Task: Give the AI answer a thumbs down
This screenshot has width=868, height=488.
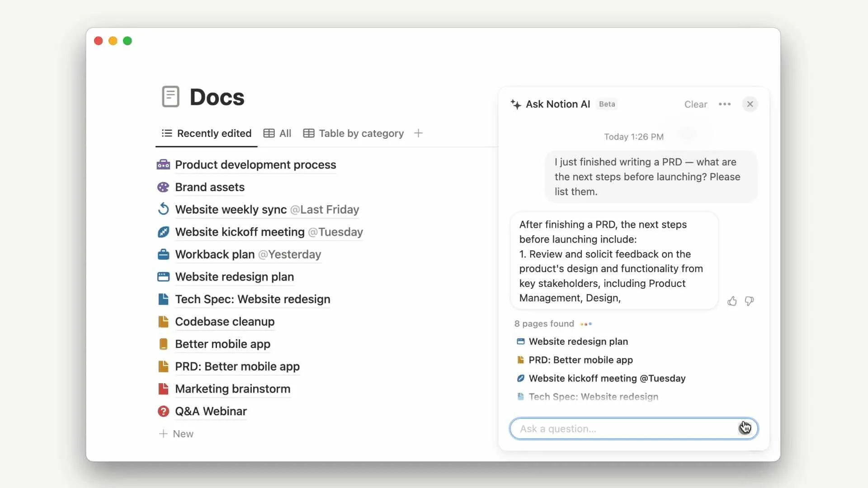Action: pyautogui.click(x=749, y=301)
